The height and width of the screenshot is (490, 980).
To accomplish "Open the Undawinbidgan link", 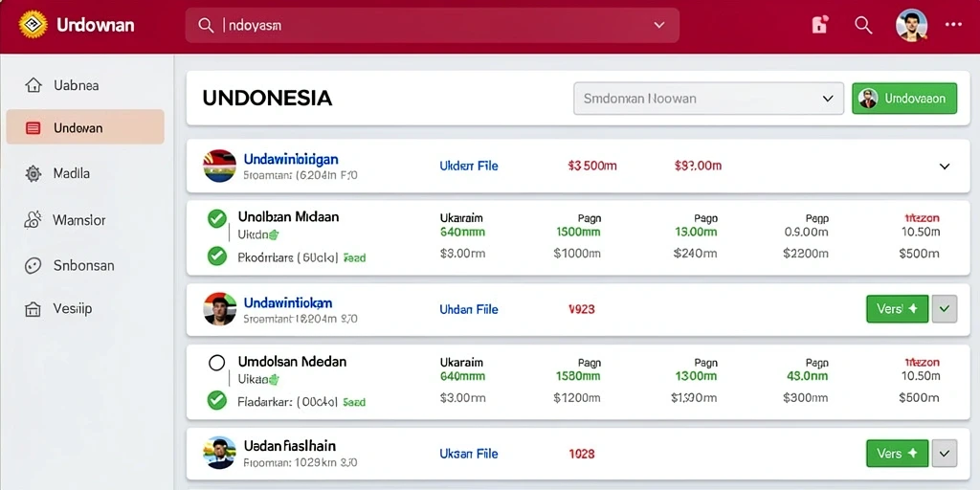I will 291,160.
